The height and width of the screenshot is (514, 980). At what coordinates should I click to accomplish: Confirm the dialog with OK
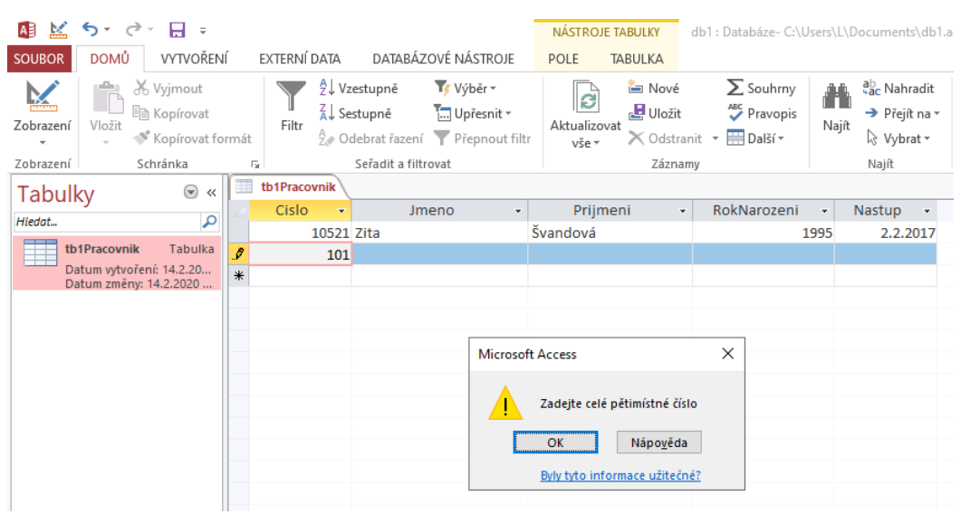coord(555,443)
